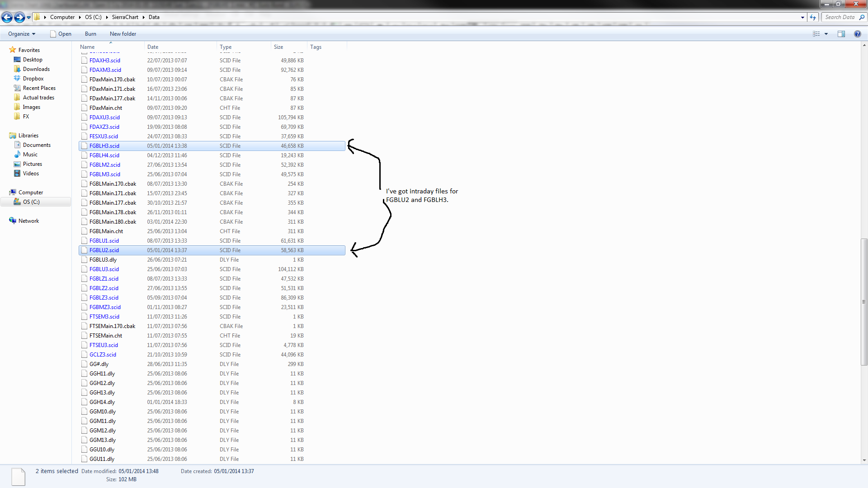Select the FGBLU3.dly file

pyautogui.click(x=103, y=260)
